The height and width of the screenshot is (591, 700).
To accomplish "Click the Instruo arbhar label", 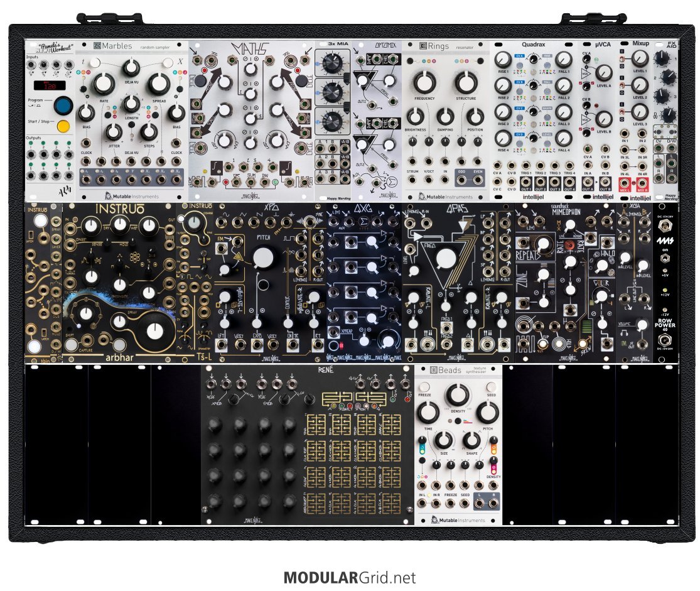I will (119, 358).
